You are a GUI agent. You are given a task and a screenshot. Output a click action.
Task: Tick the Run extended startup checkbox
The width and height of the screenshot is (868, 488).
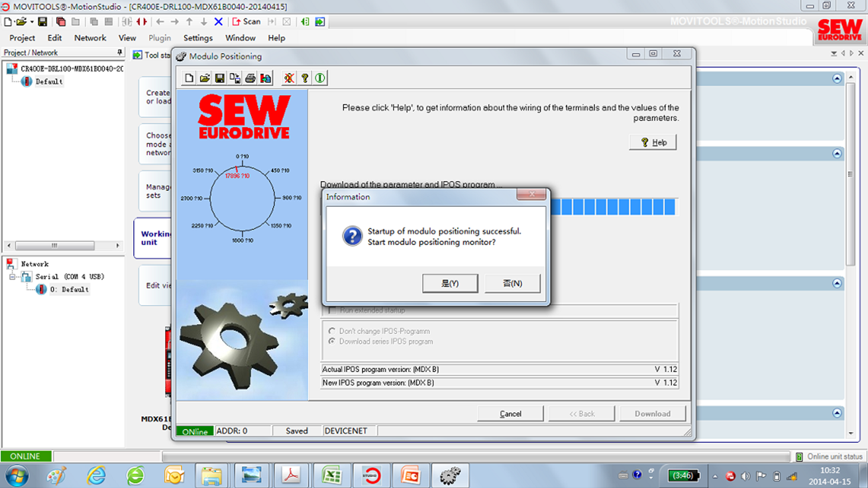point(332,310)
